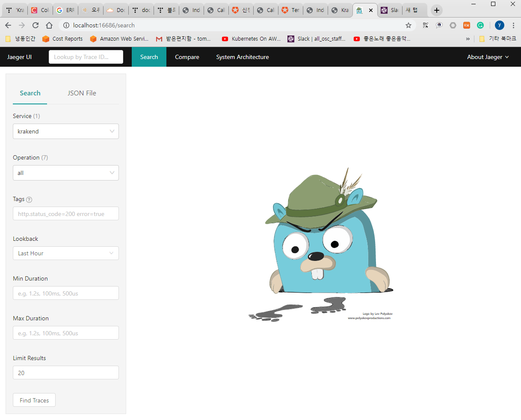521x420 pixels.
Task: Open the gray hexagon extension icon
Action: 453,25
